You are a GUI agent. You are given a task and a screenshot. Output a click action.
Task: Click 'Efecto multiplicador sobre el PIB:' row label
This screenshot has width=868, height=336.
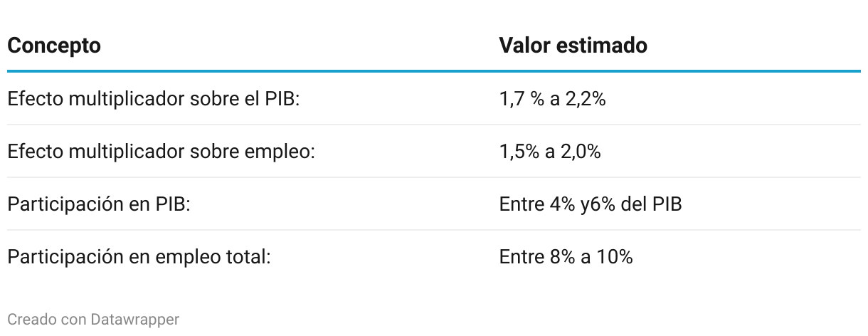[x=154, y=99]
